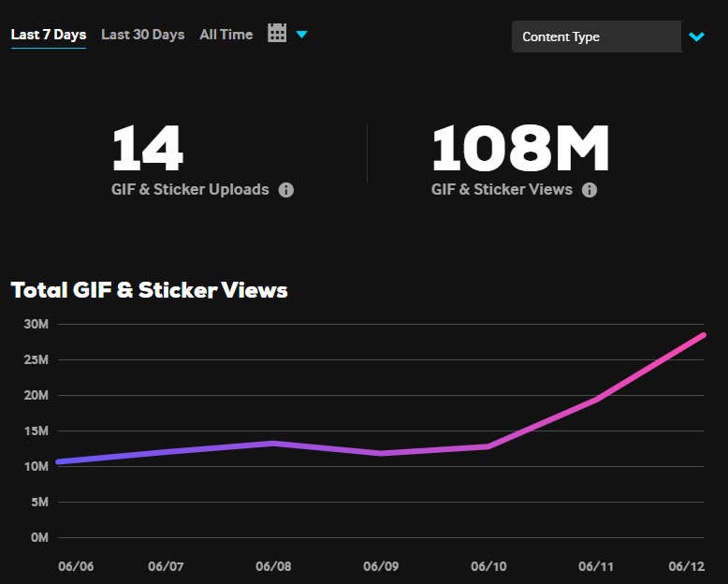Open the calendar date picker icon
Image resolution: width=728 pixels, height=584 pixels.
click(x=277, y=34)
